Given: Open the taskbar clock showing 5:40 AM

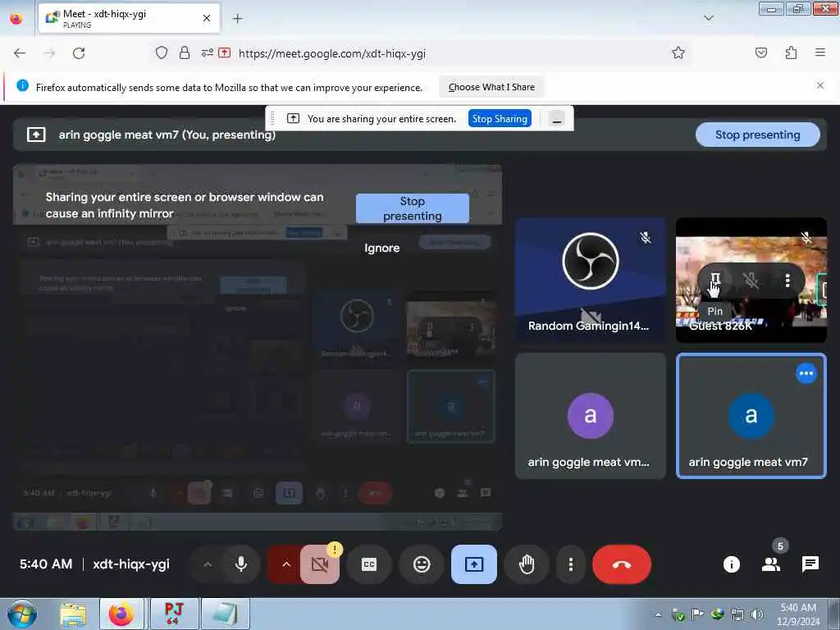Looking at the screenshot, I should 798,614.
